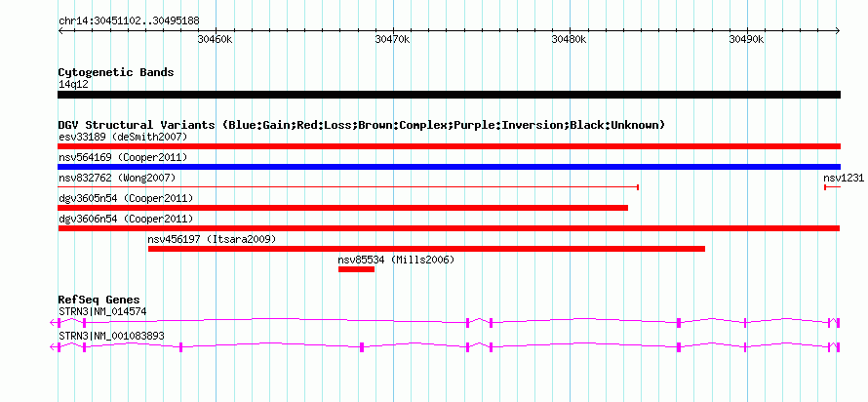This screenshot has width=868, height=402.
Task: Click the truncated nsv1231 label at right
Action: [x=844, y=178]
